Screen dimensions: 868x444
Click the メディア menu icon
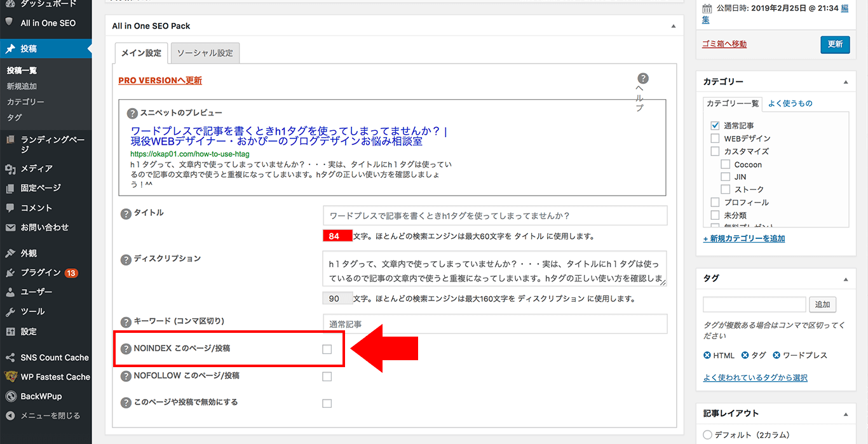click(x=10, y=169)
